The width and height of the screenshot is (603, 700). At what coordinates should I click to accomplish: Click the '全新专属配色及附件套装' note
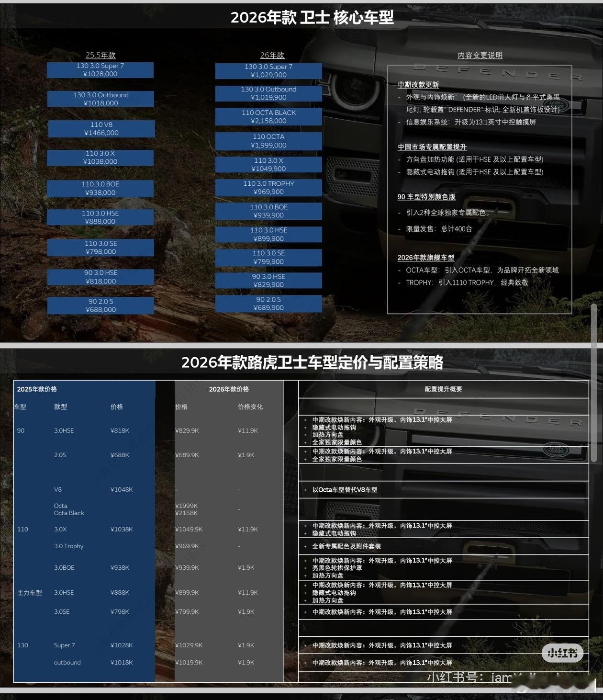[346, 546]
